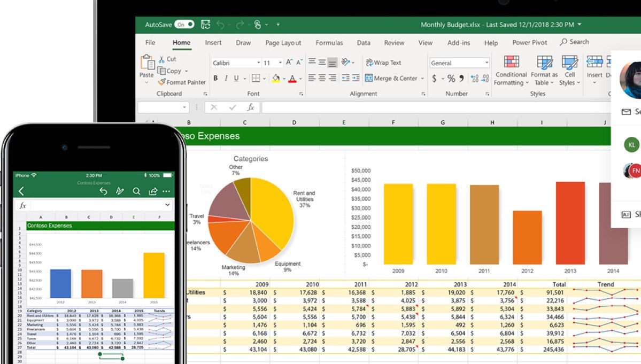Click the Align Right icon
641x364 pixels.
[333, 78]
